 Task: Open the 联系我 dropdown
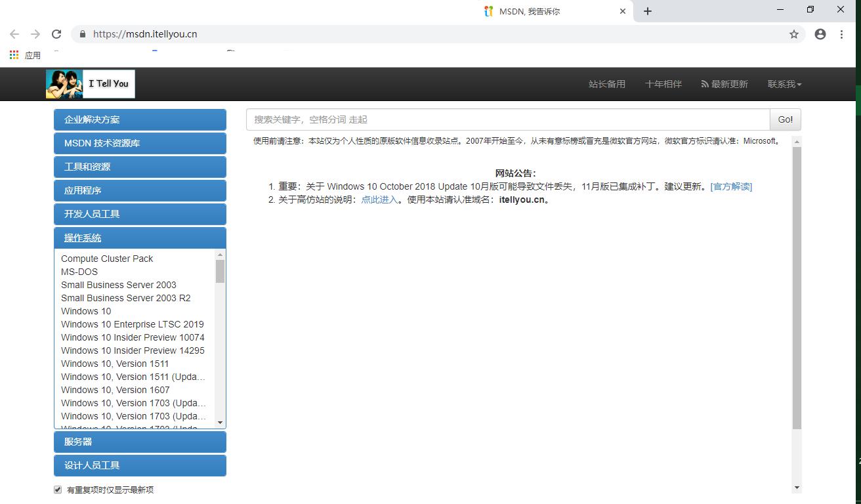point(784,84)
